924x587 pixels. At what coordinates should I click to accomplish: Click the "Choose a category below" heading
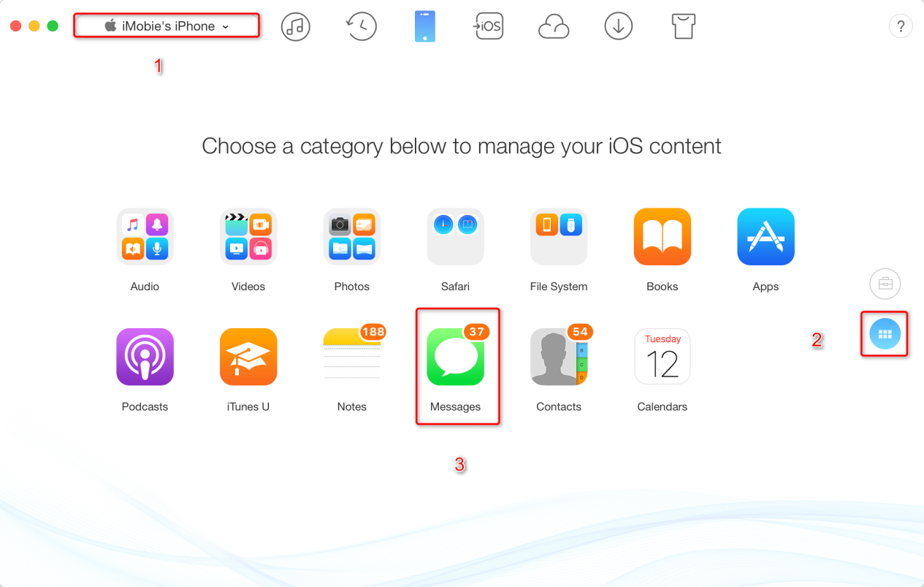[x=462, y=146]
